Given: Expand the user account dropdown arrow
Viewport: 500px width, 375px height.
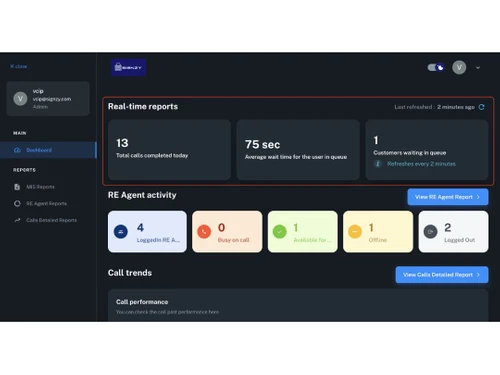Looking at the screenshot, I should [478, 68].
